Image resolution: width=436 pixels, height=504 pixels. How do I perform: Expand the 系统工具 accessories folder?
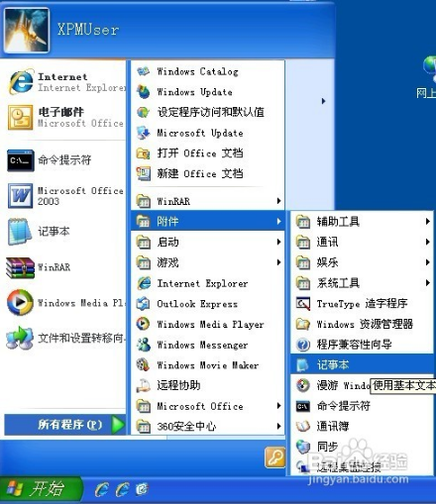(x=363, y=283)
